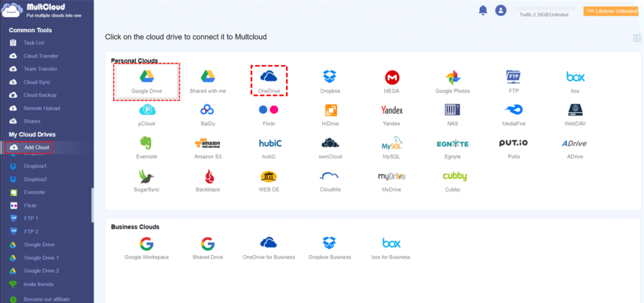This screenshot has width=644, height=303.
Task: Select the BaiDu cloud icon
Action: (x=208, y=115)
